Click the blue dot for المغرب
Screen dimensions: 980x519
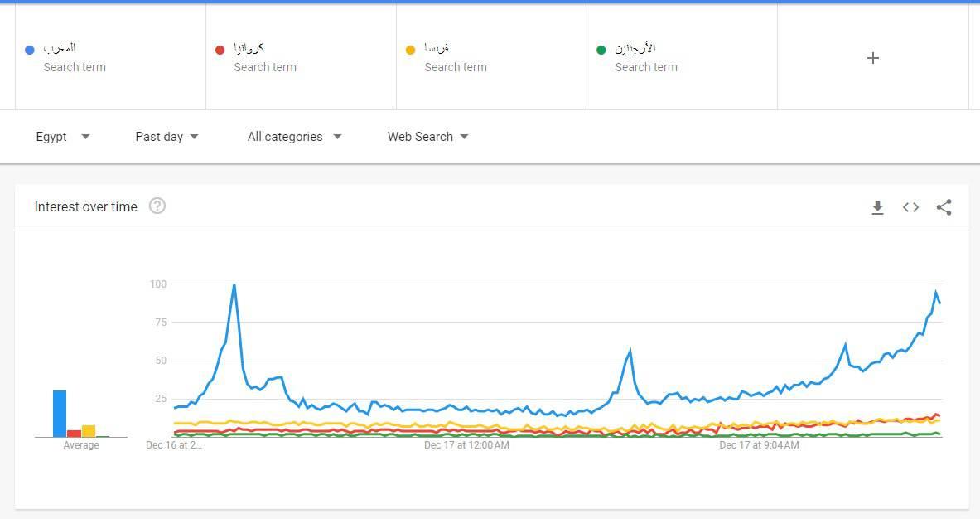(x=30, y=50)
